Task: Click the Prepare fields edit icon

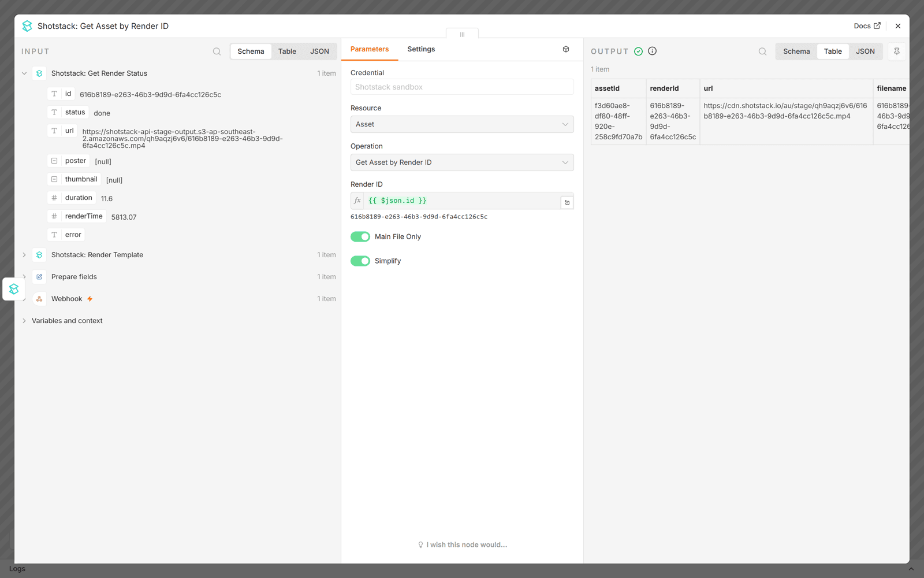Action: click(x=39, y=277)
